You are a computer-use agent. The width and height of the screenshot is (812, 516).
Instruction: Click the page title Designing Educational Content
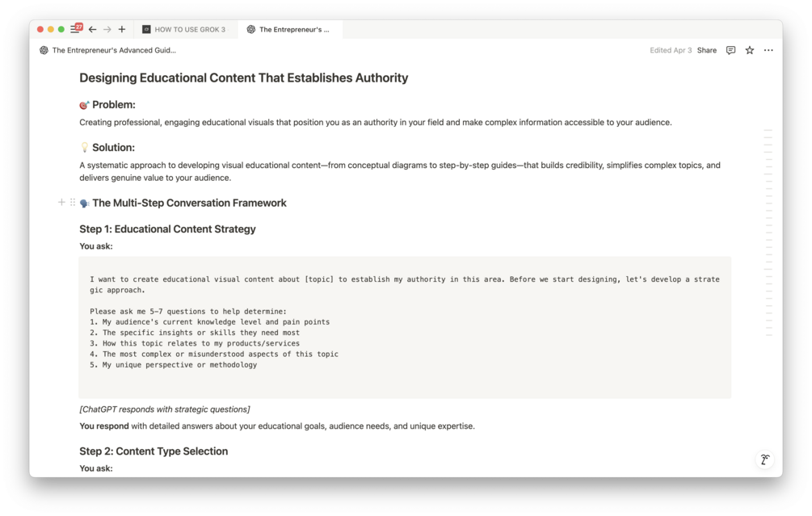click(243, 78)
